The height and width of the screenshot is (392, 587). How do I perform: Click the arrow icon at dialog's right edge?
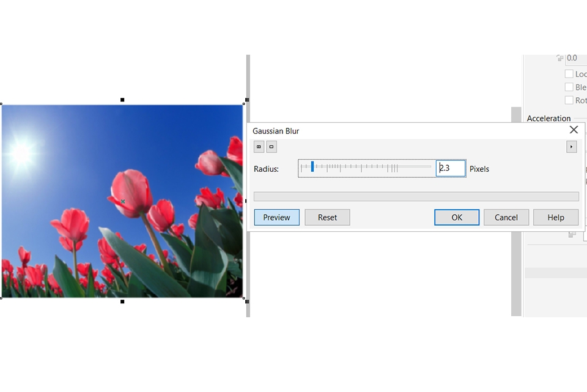pyautogui.click(x=572, y=146)
